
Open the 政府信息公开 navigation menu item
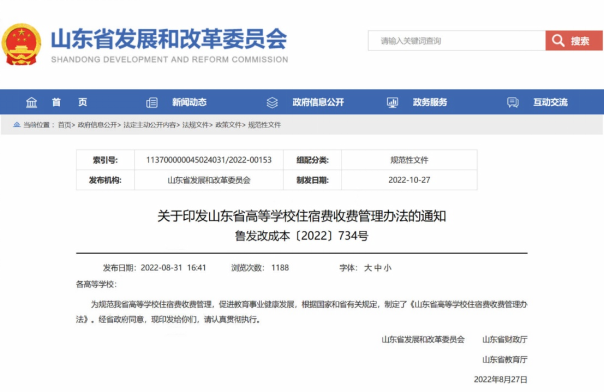point(318,102)
